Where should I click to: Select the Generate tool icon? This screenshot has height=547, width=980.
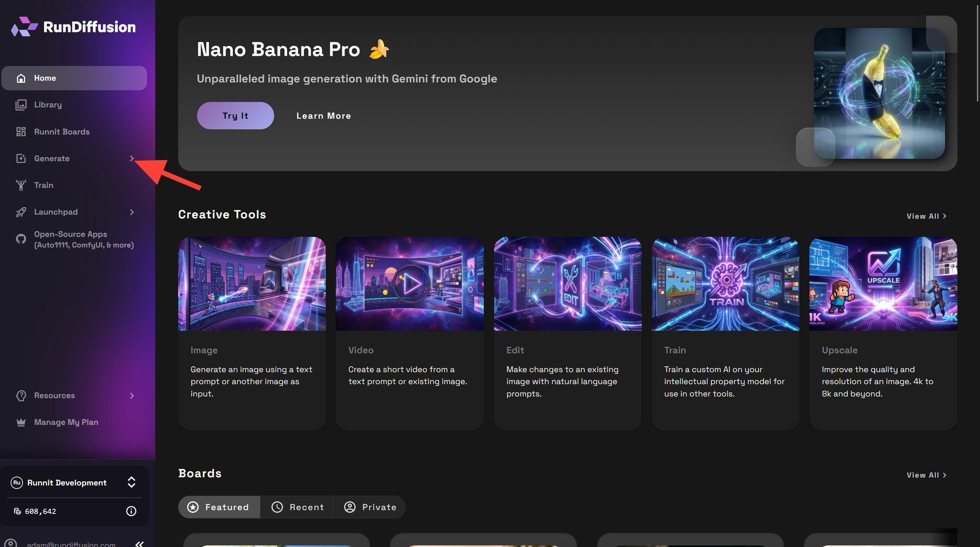(x=21, y=158)
